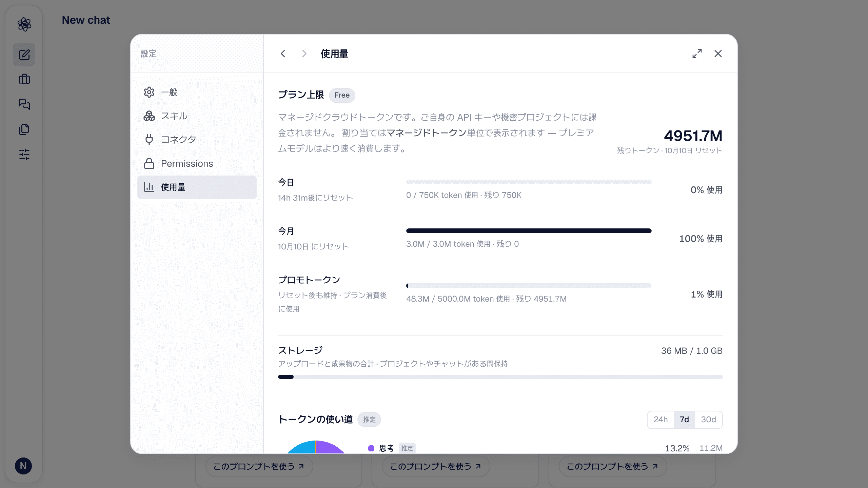Open the briefcase projects icon
This screenshot has height=488, width=868.
click(24, 79)
